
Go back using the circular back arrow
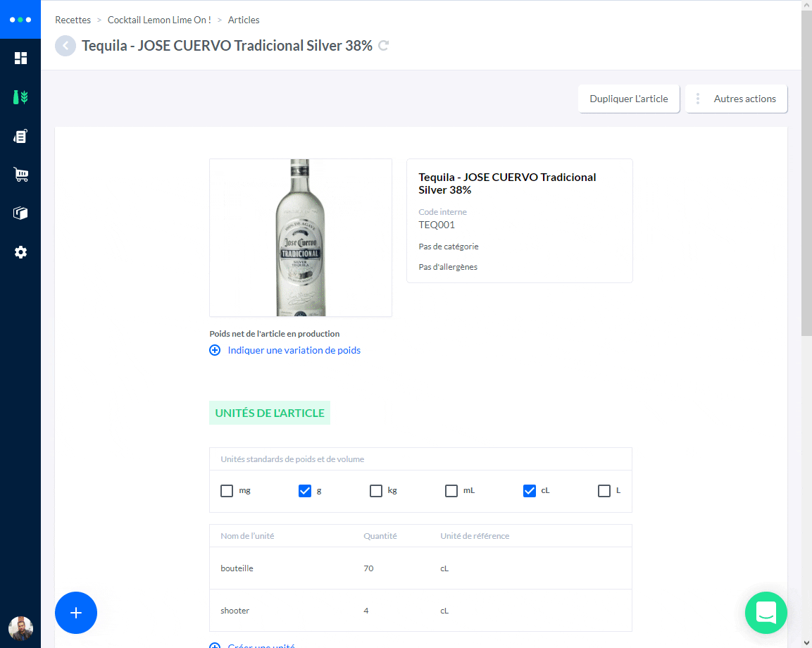(x=65, y=45)
